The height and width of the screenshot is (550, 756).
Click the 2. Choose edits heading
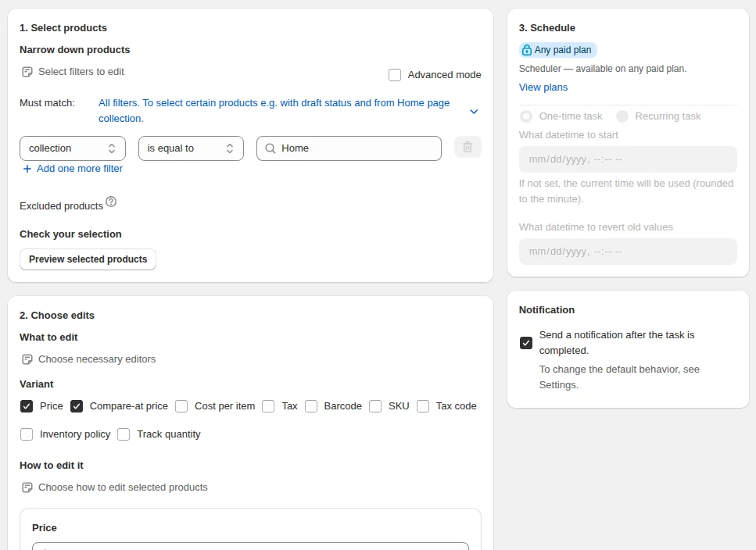(x=57, y=316)
